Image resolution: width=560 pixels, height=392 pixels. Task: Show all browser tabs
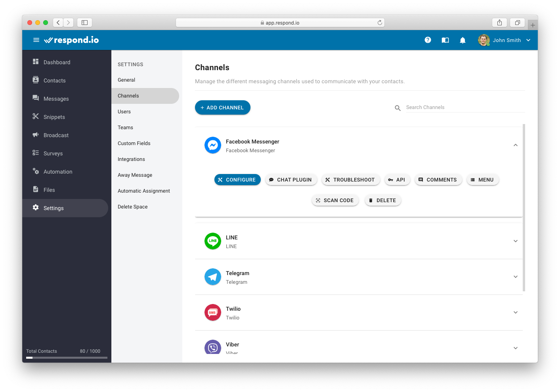[517, 23]
